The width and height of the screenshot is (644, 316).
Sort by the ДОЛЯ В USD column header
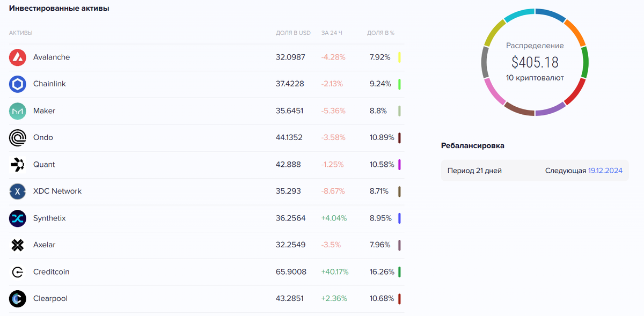tap(293, 33)
